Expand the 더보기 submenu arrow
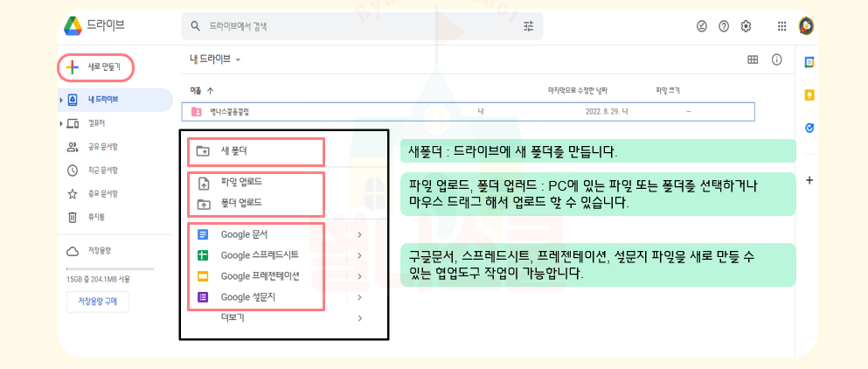868x369 pixels. (x=360, y=318)
